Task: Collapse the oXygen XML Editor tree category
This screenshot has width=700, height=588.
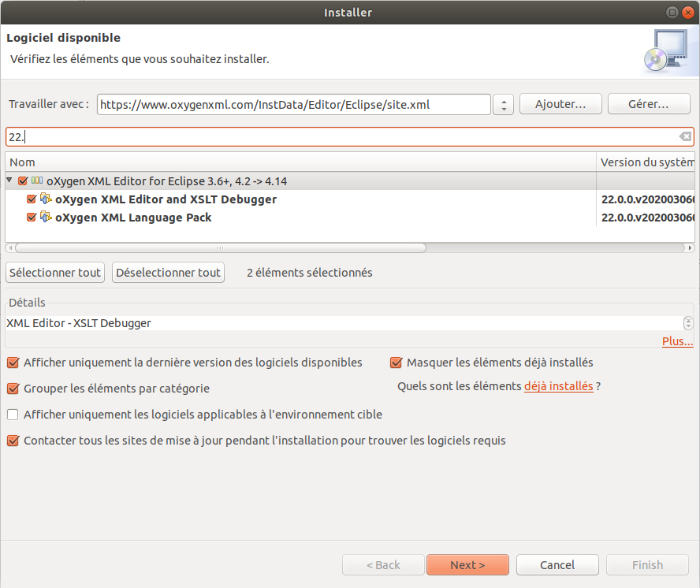Action: coord(9,181)
